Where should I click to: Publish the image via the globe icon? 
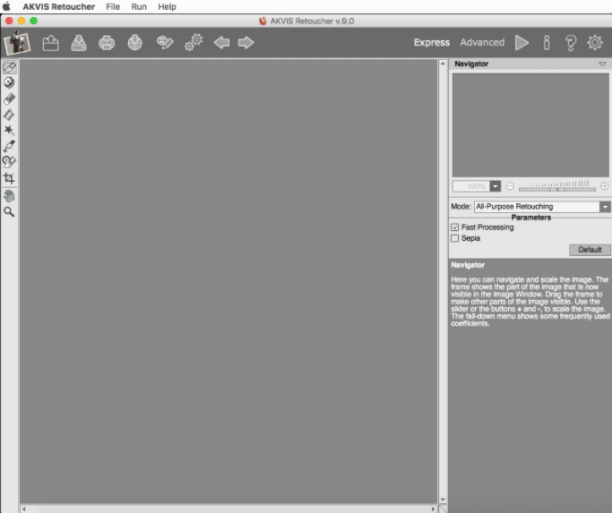(135, 43)
